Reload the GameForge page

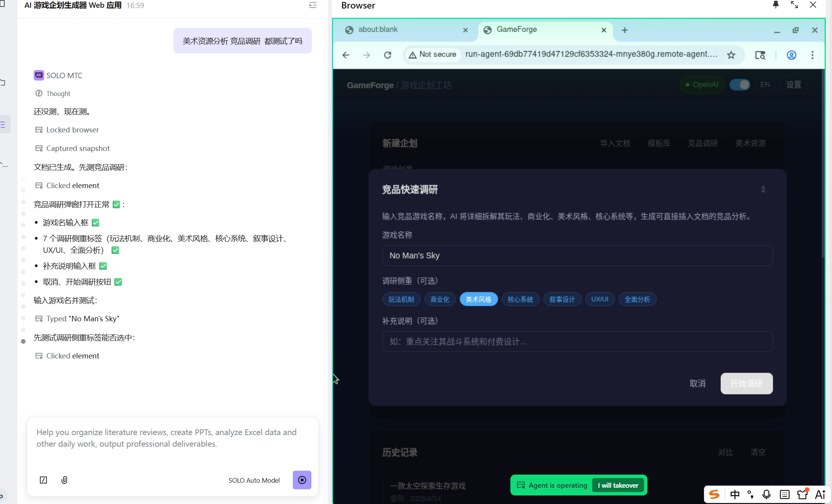click(x=387, y=55)
